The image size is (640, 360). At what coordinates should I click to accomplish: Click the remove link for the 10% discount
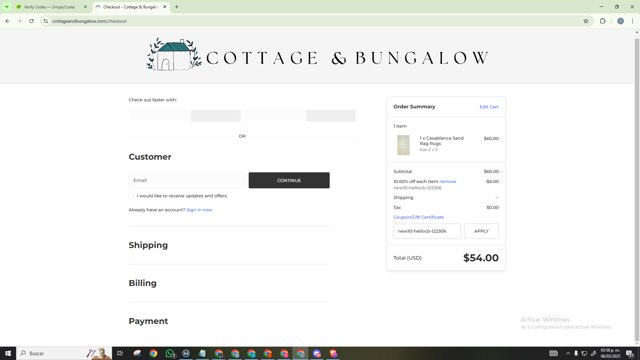point(448,181)
